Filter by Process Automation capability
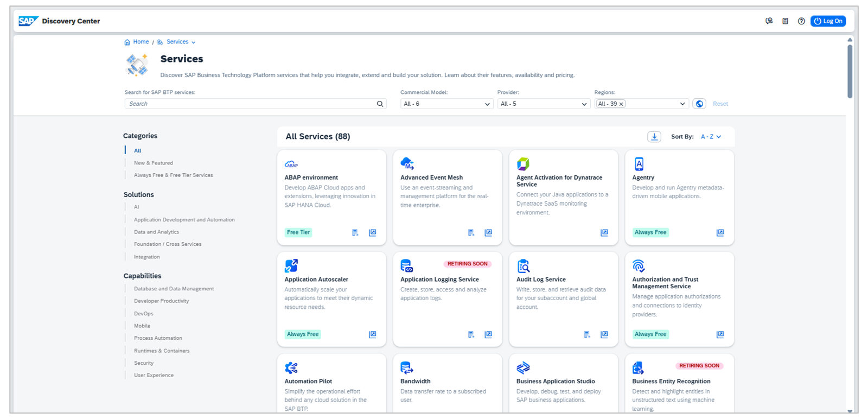 coord(158,338)
